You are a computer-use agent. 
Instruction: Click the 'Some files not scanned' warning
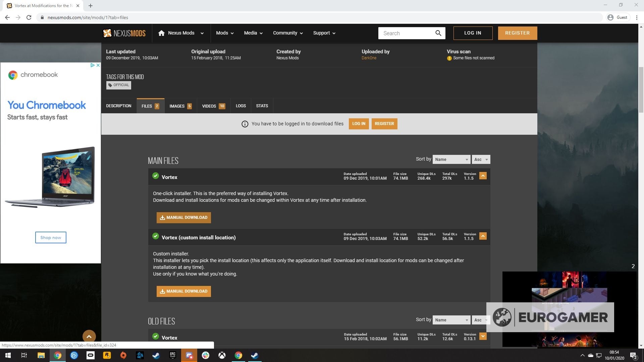pos(471,58)
